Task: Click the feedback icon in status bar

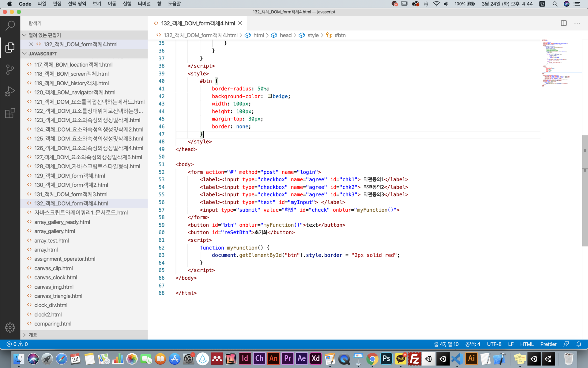Action: 566,344
